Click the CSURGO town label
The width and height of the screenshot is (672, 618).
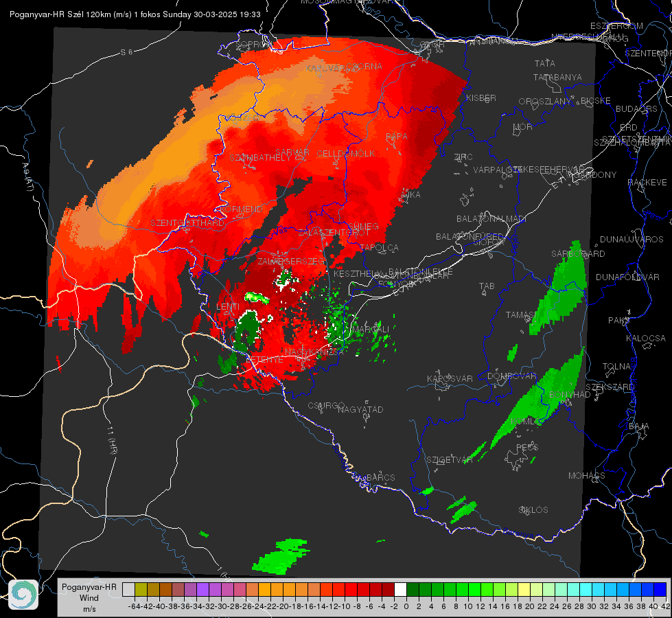tap(326, 405)
